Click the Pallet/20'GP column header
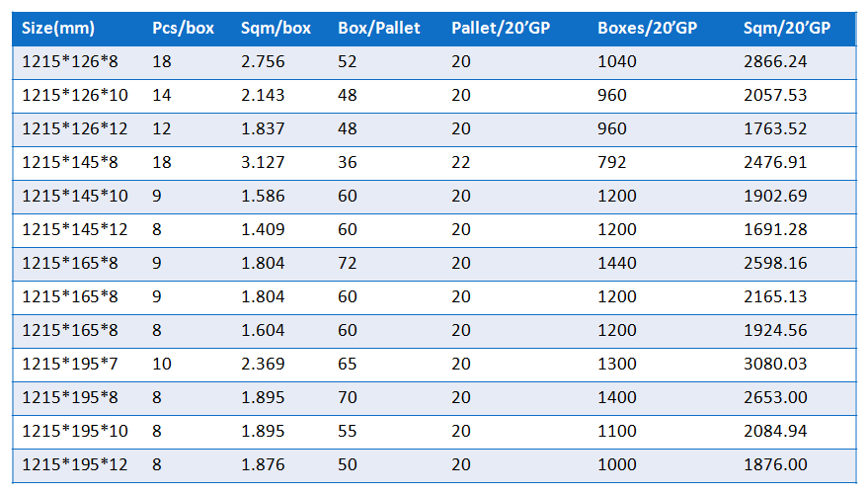 coord(501,28)
